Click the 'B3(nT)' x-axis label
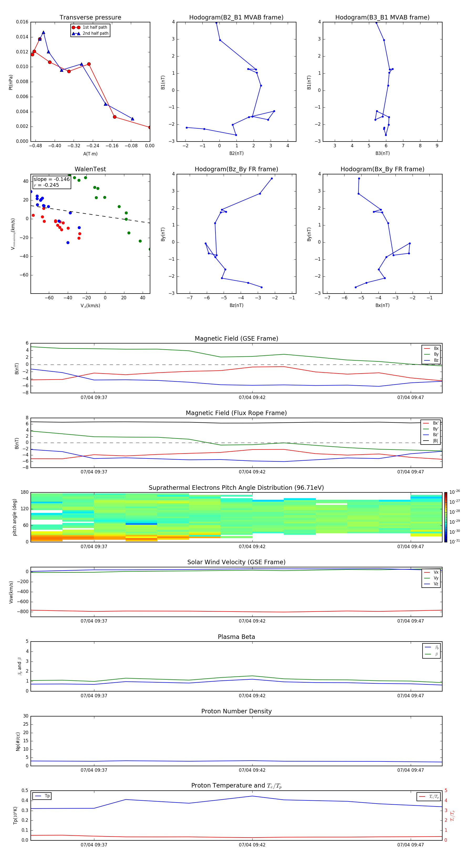The image size is (473, 868). pyautogui.click(x=382, y=153)
